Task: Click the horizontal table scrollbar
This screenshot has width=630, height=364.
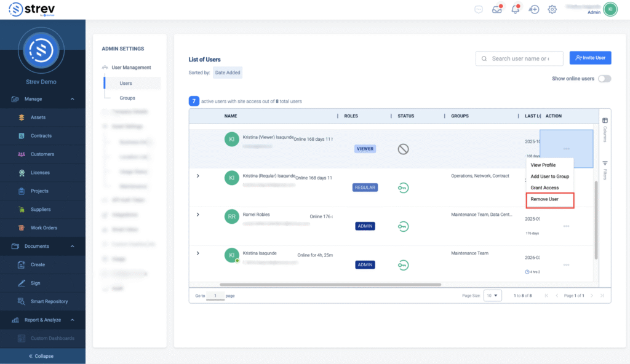Action: 330,285
